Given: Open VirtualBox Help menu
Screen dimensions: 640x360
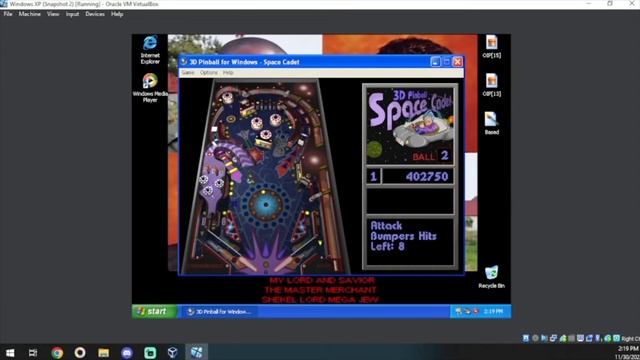Looking at the screenshot, I should pyautogui.click(x=117, y=14).
